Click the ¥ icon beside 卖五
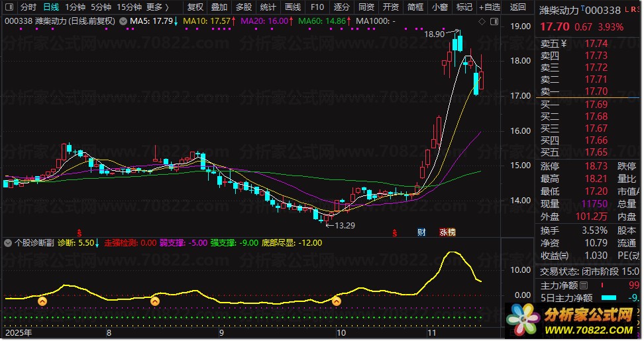 pos(563,44)
